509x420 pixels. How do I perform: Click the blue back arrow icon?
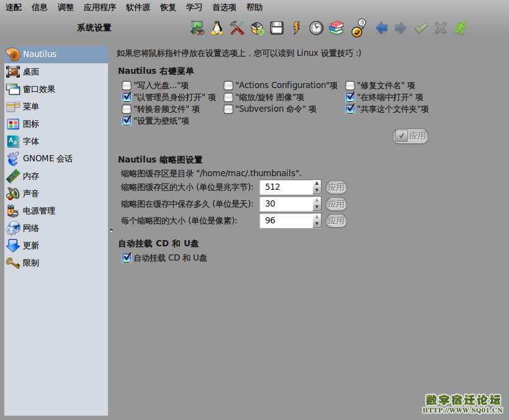coord(381,28)
